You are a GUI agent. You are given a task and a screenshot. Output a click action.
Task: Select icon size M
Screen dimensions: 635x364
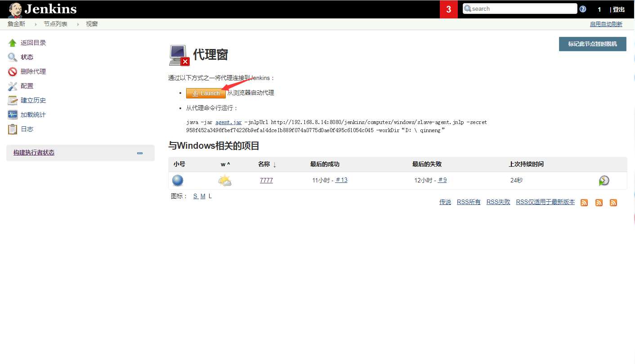(203, 196)
